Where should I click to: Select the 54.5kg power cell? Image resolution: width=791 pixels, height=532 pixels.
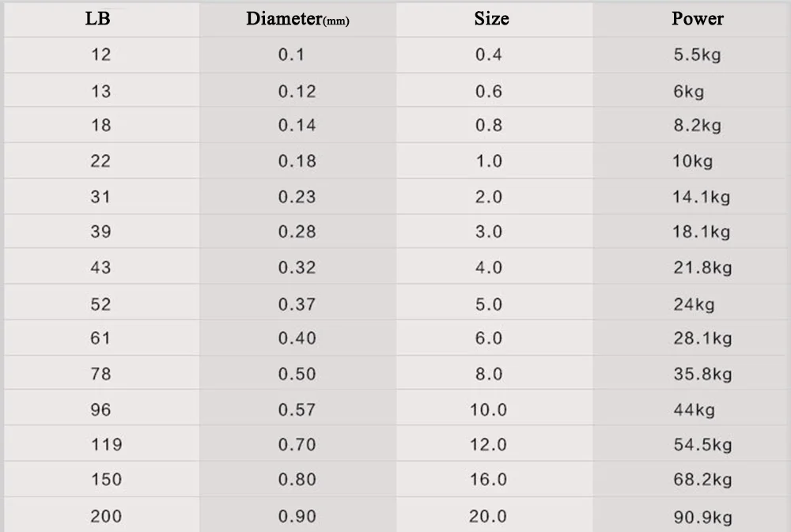tap(702, 445)
